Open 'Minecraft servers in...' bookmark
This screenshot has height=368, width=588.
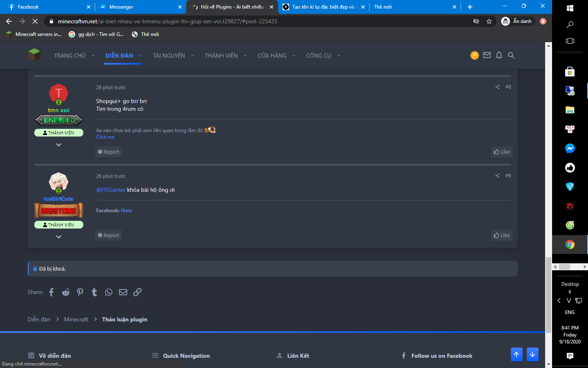34,34
